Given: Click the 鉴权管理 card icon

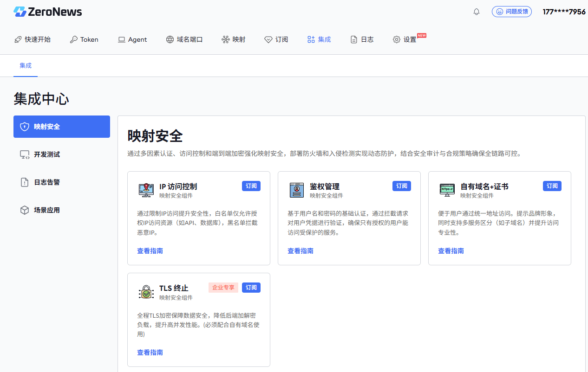Looking at the screenshot, I should 297,190.
